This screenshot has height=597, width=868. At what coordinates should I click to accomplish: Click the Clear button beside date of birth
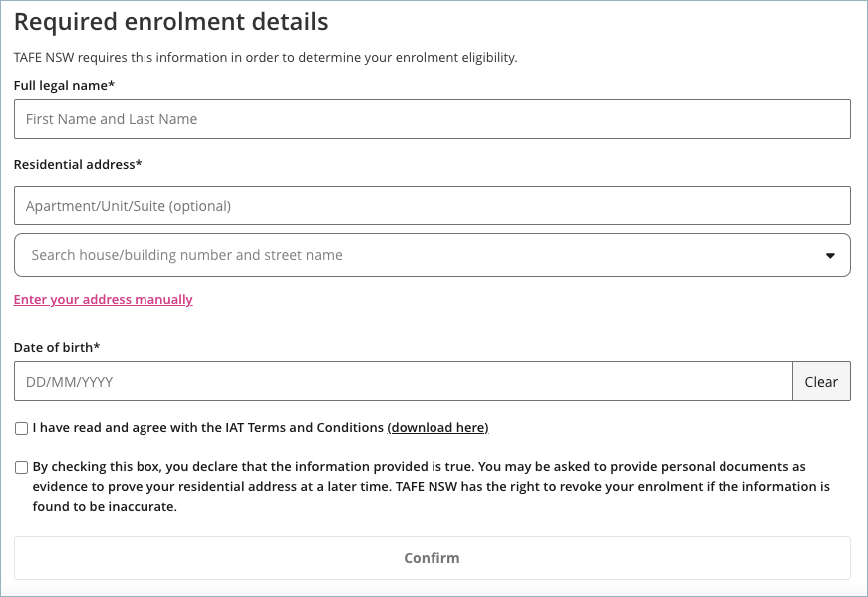821,381
